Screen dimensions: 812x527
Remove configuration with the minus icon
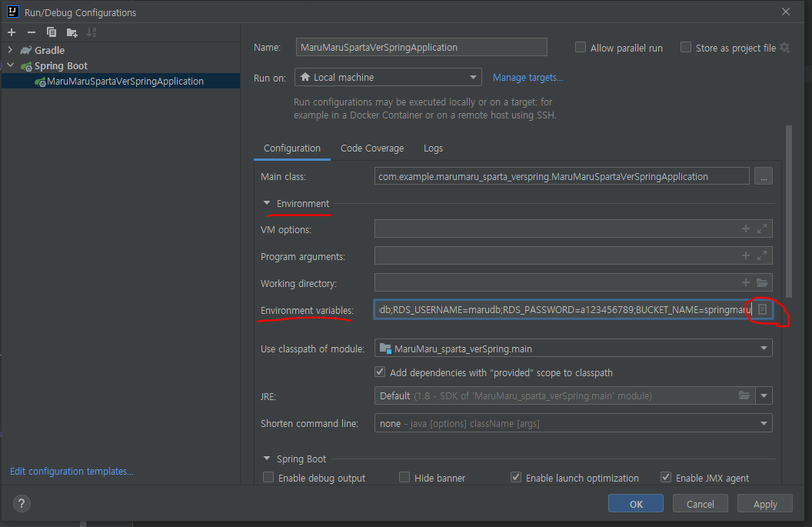pyautogui.click(x=31, y=32)
